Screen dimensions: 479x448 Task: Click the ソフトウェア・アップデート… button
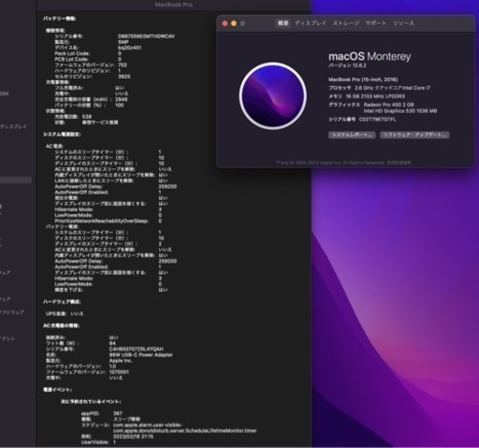pyautogui.click(x=414, y=135)
